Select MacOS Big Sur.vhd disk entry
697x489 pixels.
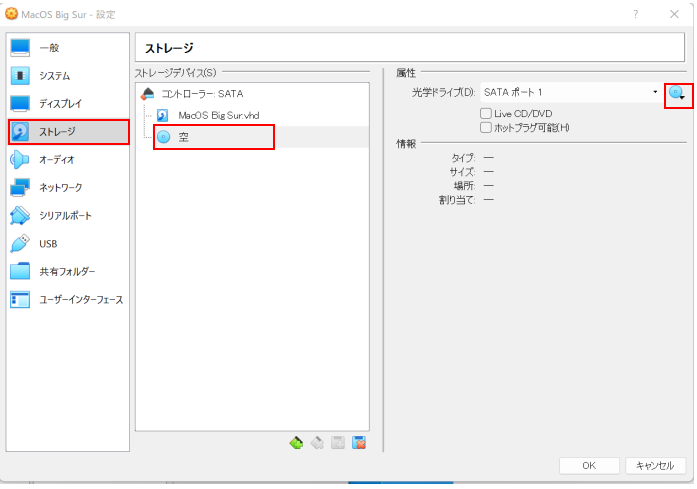[x=252, y=116]
